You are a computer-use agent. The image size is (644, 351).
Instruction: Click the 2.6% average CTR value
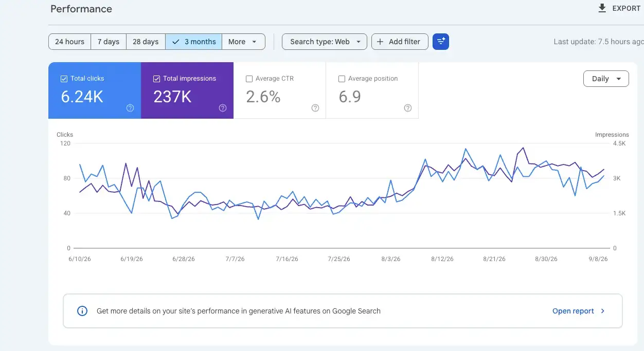point(263,96)
